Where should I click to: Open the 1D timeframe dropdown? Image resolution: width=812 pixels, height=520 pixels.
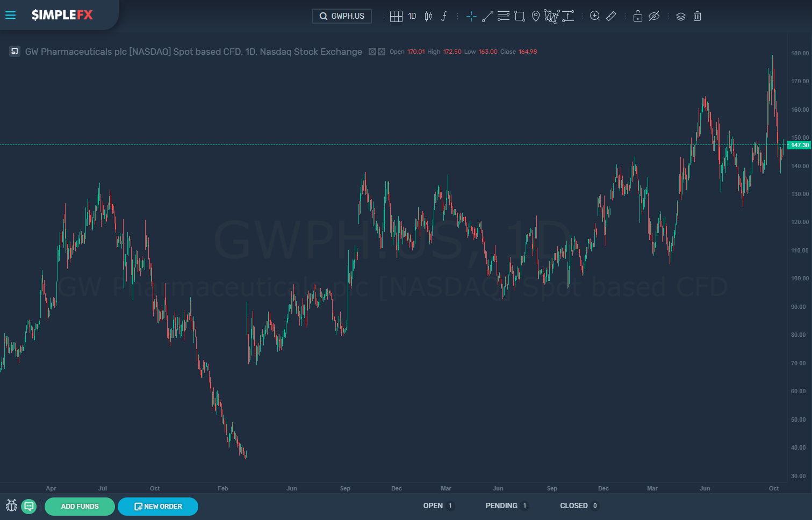click(412, 16)
